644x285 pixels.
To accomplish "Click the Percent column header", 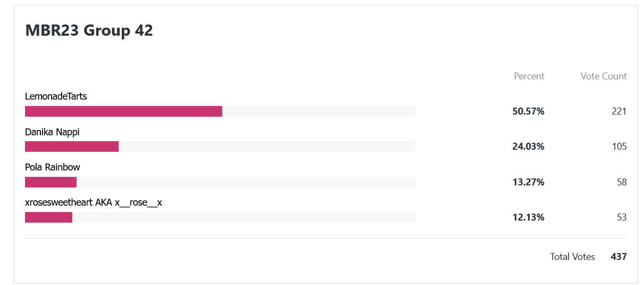I will pos(529,76).
